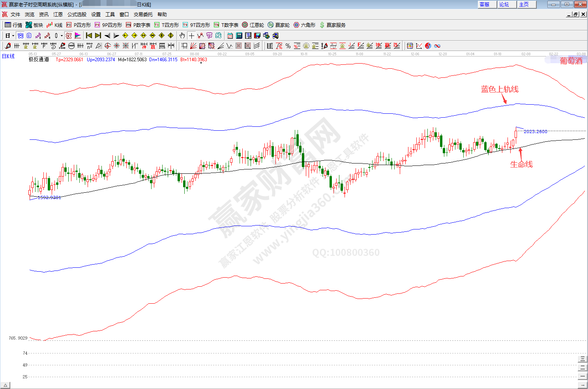This screenshot has height=389, width=588.
Task: Jump to first bar with skip-back arrow
Action: point(89,36)
